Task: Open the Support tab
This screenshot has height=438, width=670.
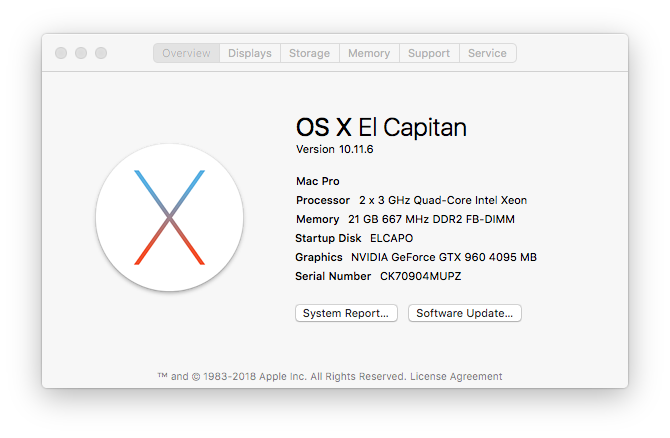Action: (429, 53)
